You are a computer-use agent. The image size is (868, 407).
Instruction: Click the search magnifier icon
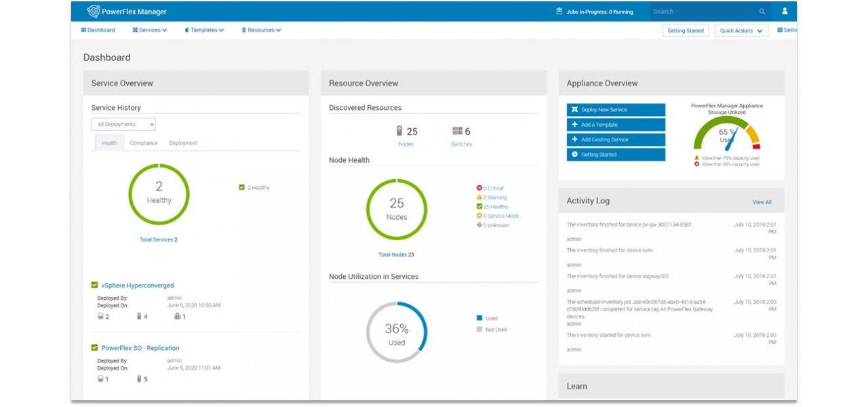tap(762, 12)
